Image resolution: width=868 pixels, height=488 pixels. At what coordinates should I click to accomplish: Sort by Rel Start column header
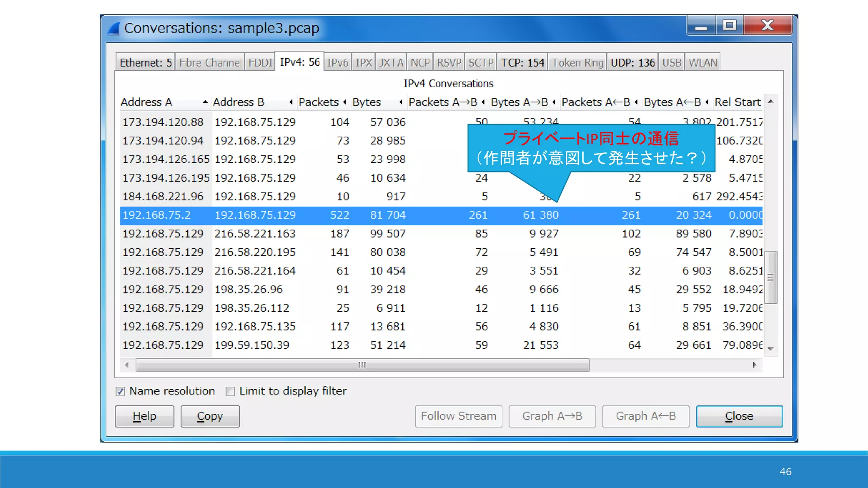pos(737,102)
